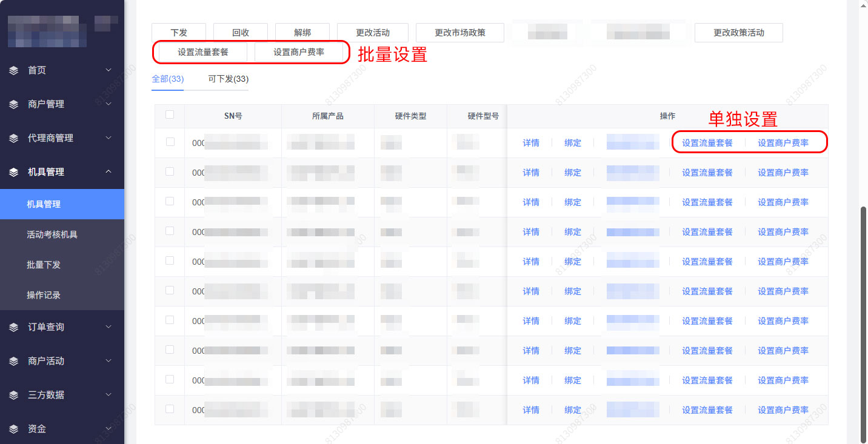Click the batch 设置流量套餐 button above the table

click(x=203, y=52)
